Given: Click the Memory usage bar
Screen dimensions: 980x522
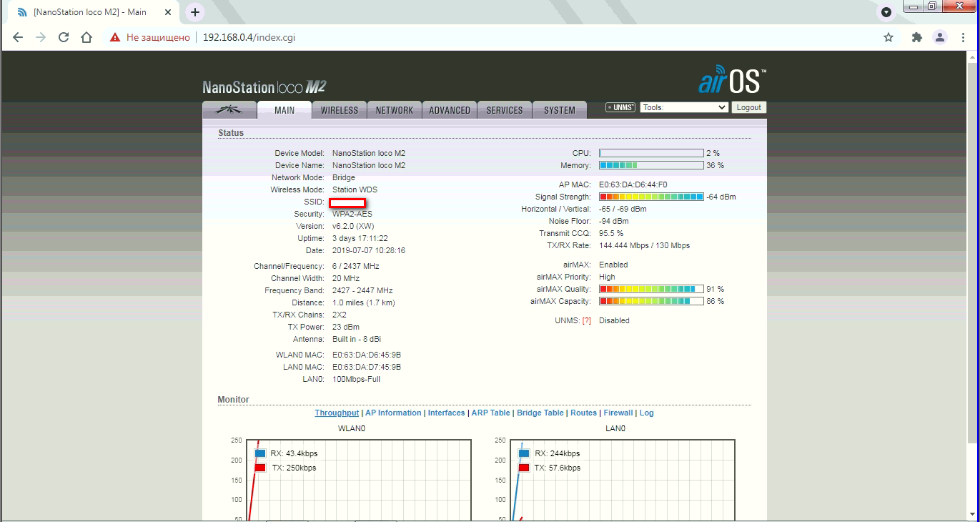Looking at the screenshot, I should point(651,165).
